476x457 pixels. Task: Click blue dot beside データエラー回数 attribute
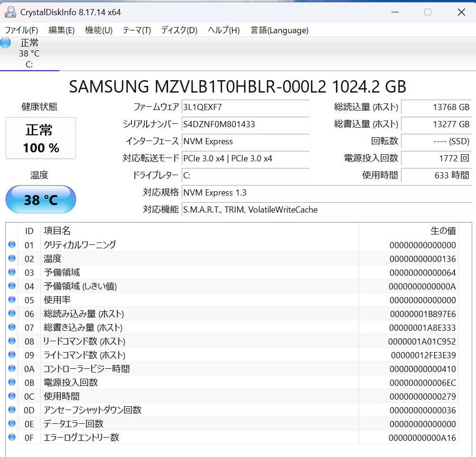click(x=12, y=424)
